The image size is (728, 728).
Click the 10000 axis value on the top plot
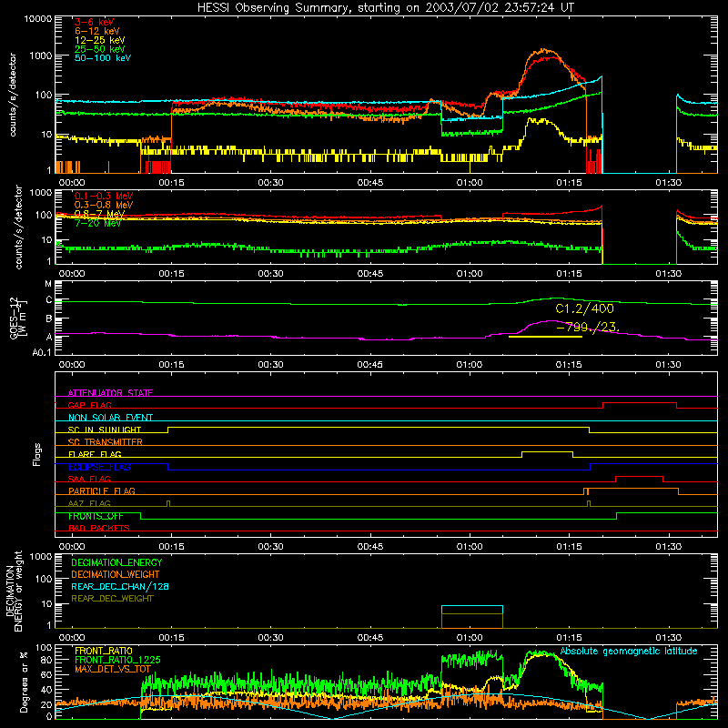(38, 18)
